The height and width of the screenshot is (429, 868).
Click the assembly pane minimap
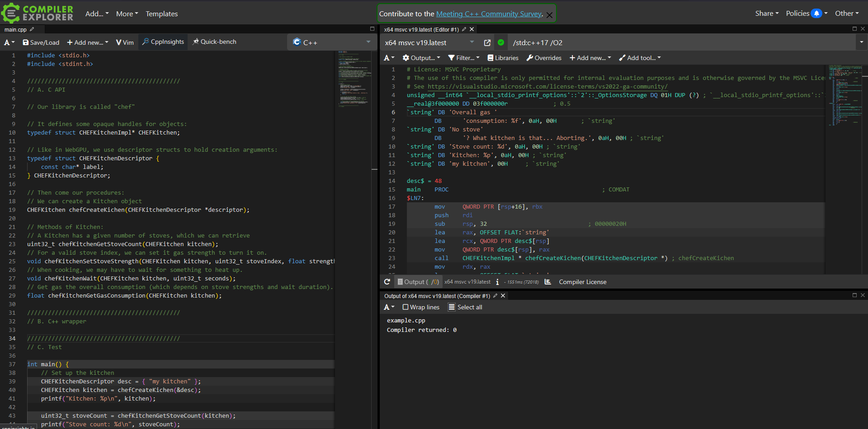845,95
